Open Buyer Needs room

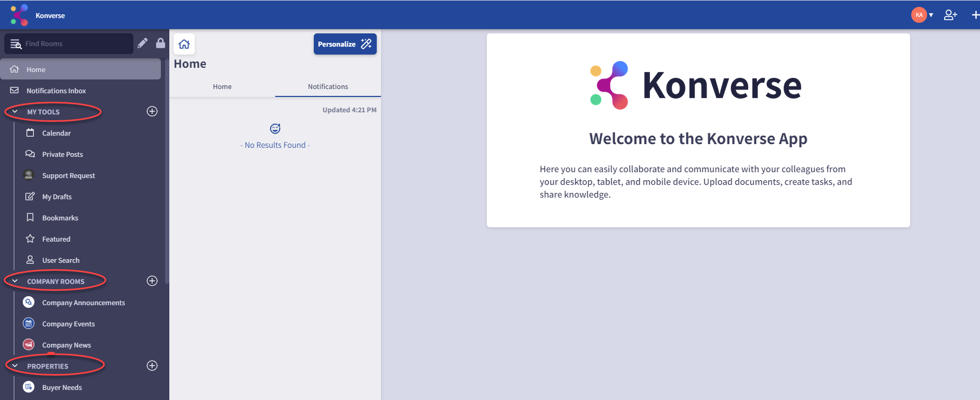[62, 387]
